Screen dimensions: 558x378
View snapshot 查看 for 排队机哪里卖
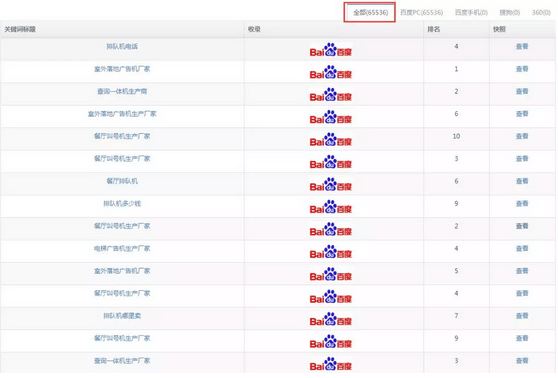(522, 316)
